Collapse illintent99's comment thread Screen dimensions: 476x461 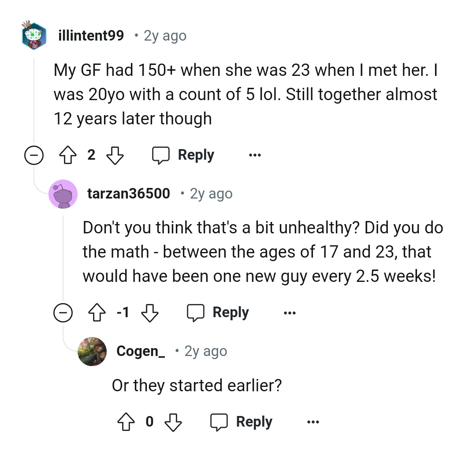point(34,156)
